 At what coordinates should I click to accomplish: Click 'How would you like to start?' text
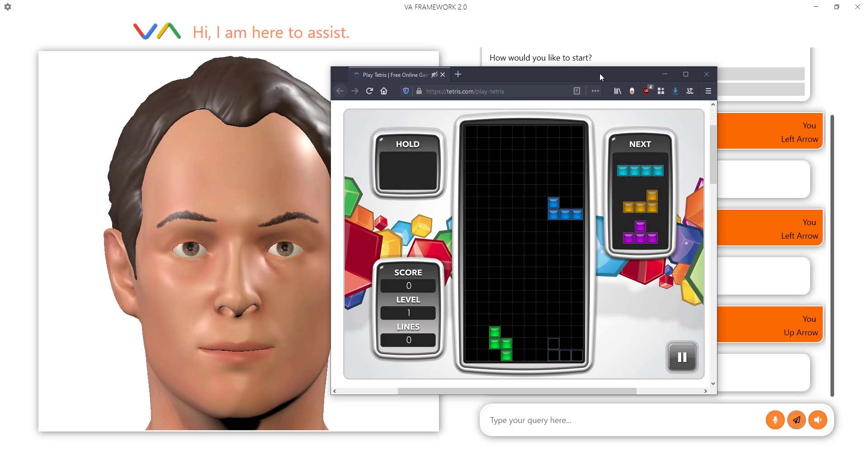coord(540,58)
